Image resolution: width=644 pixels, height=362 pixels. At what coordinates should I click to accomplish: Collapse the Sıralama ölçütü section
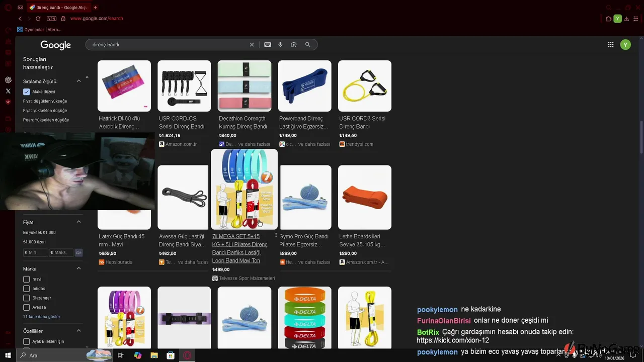[x=78, y=81]
